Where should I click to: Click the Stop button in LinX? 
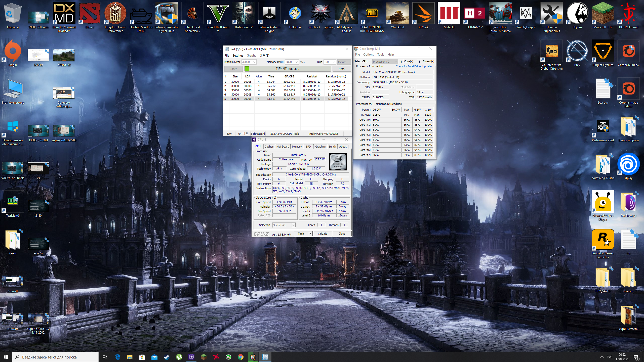coord(341,69)
